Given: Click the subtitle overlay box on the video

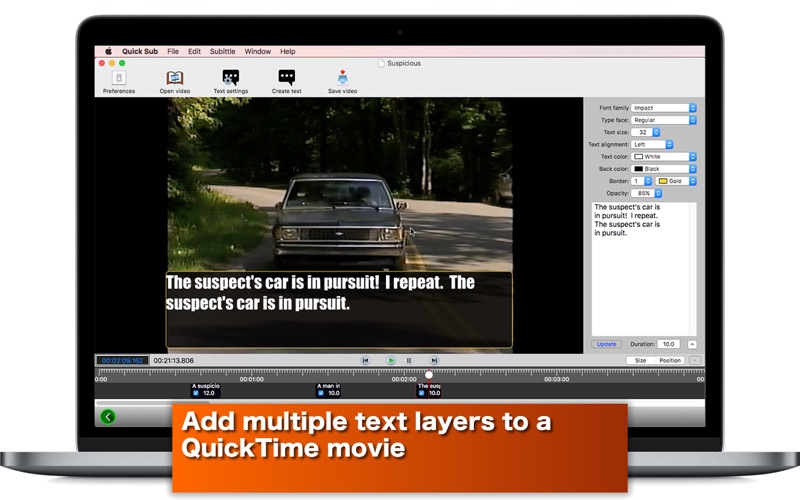Looking at the screenshot, I should 339,310.
